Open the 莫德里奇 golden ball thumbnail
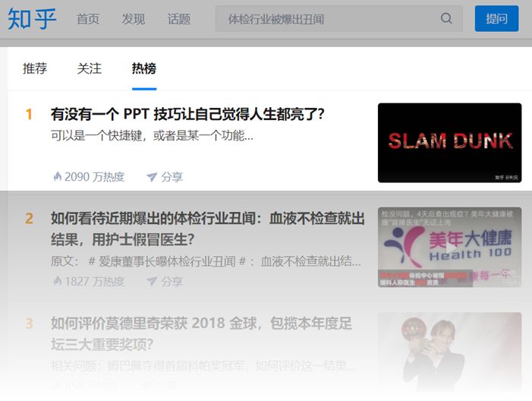 449,352
